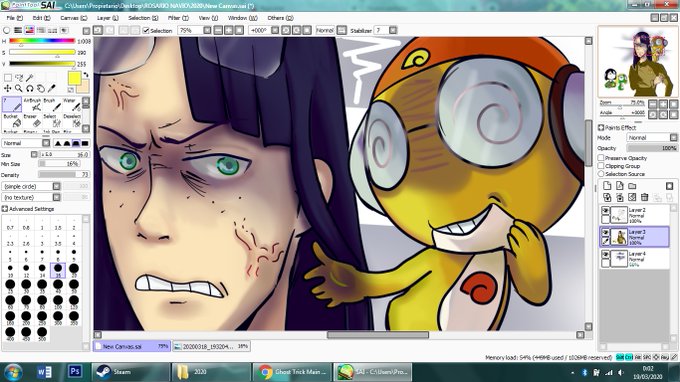Select the Select pen tool
The image size is (680, 382).
(52, 121)
